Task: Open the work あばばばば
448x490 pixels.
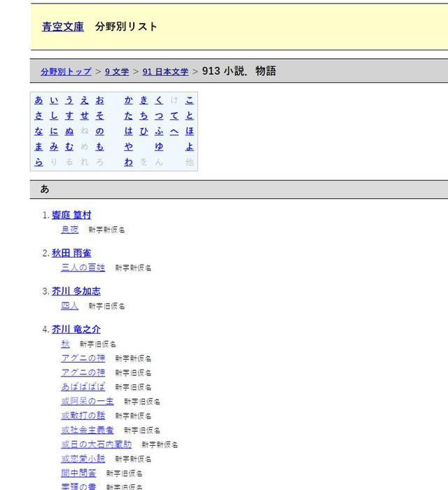Action: [x=83, y=387]
